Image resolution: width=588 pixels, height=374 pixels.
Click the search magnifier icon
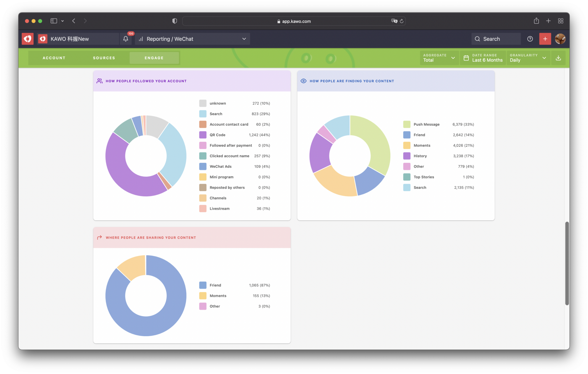[477, 39]
